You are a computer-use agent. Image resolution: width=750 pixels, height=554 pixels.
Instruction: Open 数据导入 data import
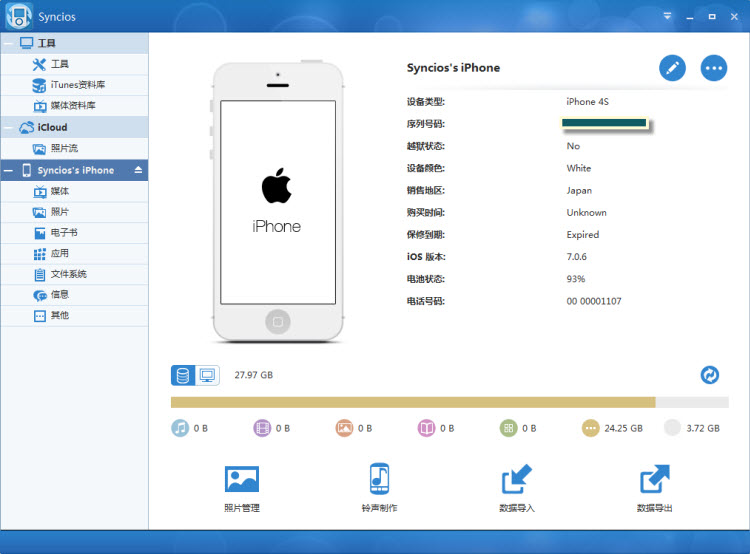[x=517, y=488]
